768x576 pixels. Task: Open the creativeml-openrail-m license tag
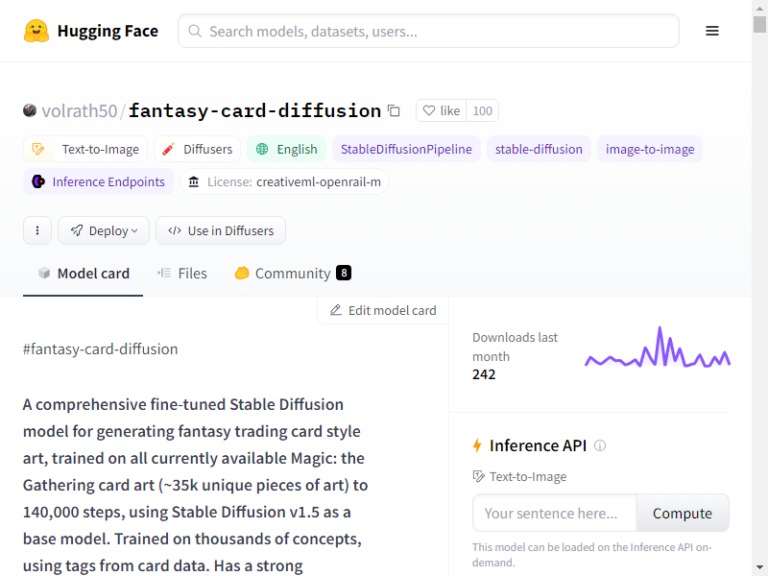click(x=285, y=182)
